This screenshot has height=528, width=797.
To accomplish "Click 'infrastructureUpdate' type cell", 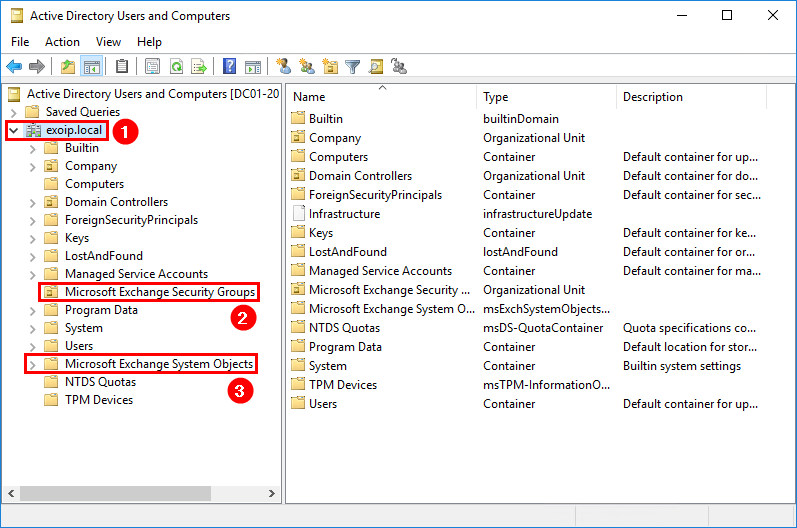I will [x=537, y=213].
